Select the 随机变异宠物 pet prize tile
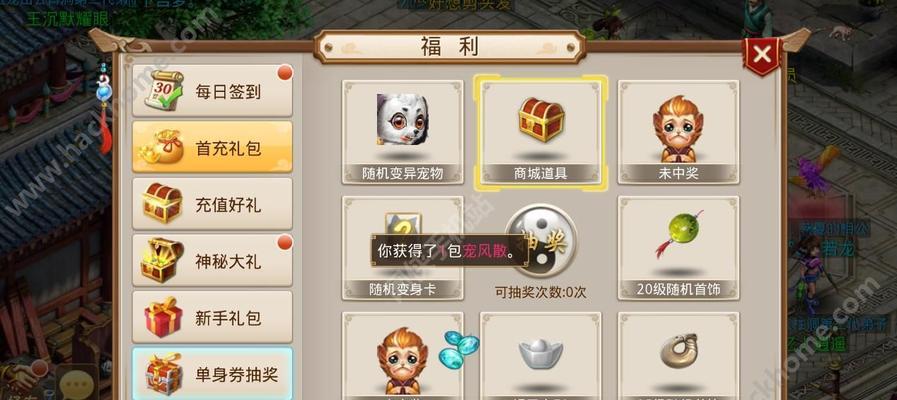The height and width of the screenshot is (400, 897). 403,132
